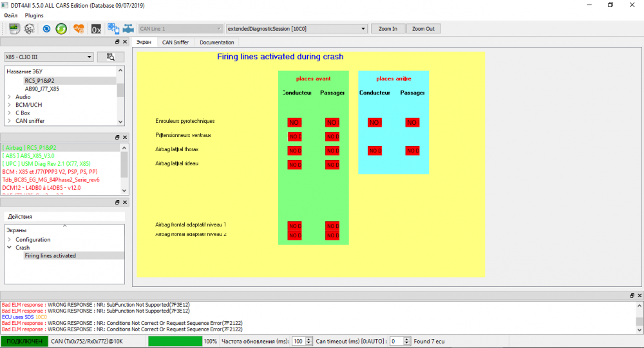Click the Zoom In button
Screen dimensions: 644x348
(x=388, y=29)
